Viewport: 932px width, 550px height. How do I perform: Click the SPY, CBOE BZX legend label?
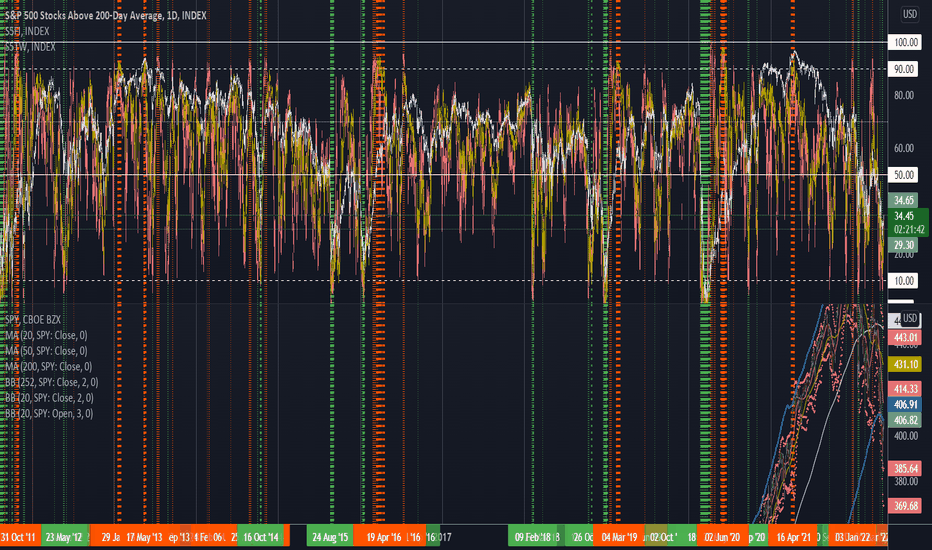point(33,319)
